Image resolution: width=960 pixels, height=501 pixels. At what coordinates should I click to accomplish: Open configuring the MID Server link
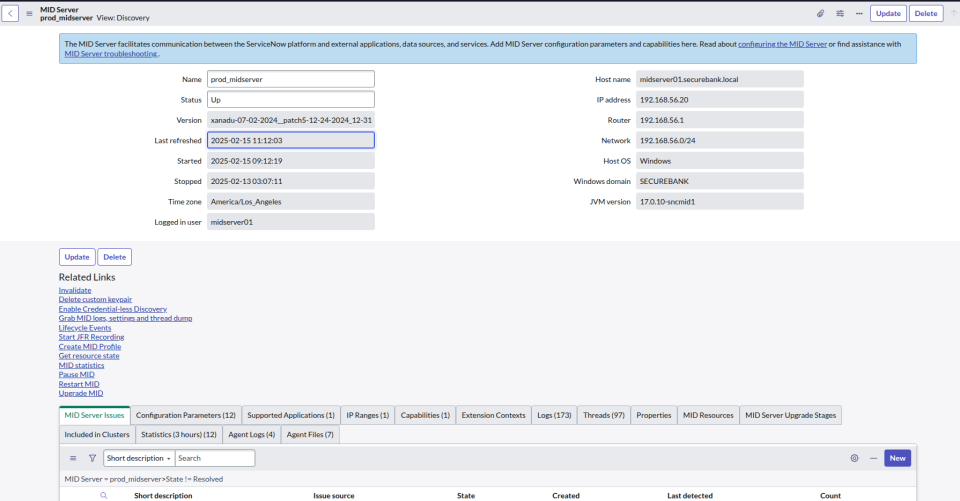point(782,44)
